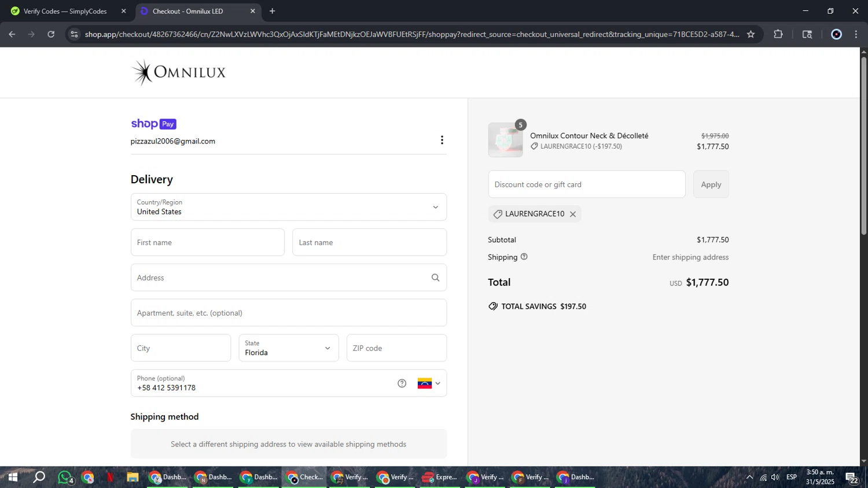This screenshot has height=488, width=868.
Task: Click the browser address bar URL
Action: [x=411, y=34]
